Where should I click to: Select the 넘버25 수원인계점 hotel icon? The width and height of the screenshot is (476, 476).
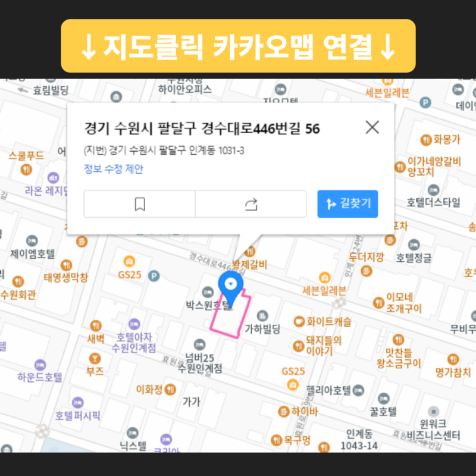click(199, 345)
